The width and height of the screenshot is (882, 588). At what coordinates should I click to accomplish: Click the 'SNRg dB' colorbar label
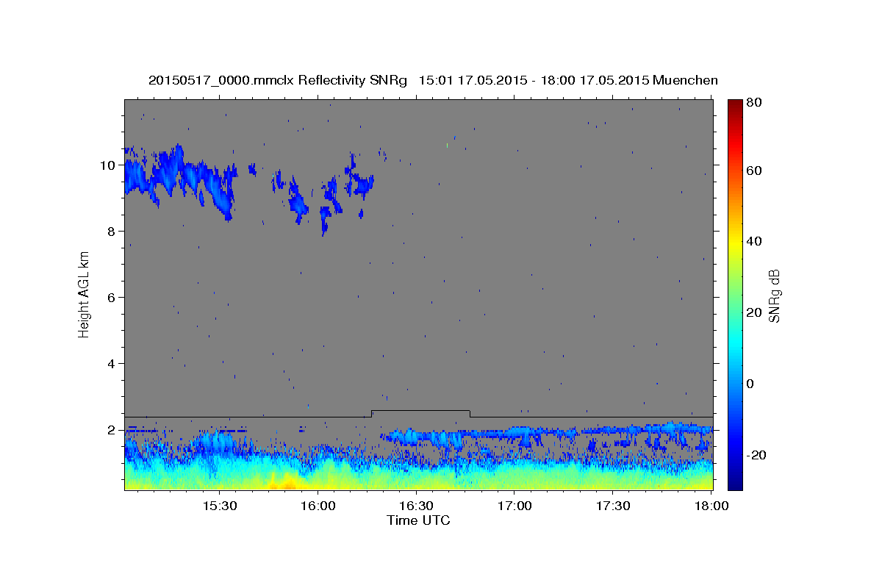(774, 295)
